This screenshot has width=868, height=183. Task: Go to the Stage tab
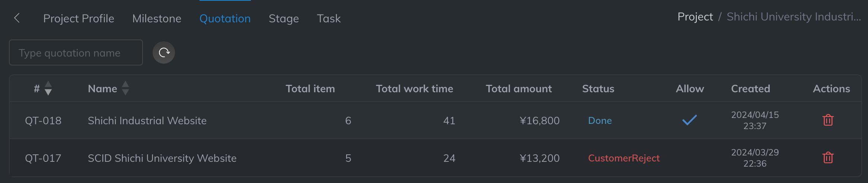coord(284,18)
